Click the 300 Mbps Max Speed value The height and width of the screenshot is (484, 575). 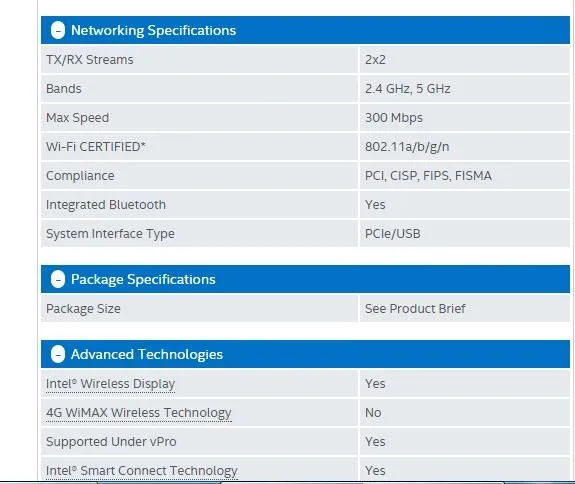[393, 118]
